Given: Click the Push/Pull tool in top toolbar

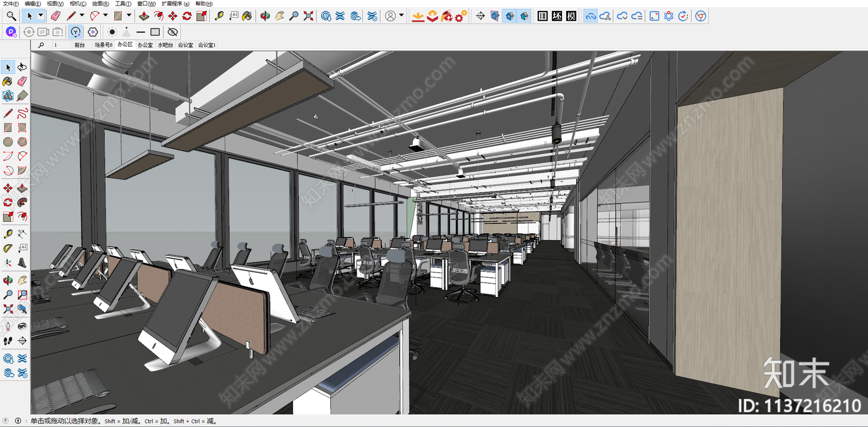Looking at the screenshot, I should click(x=144, y=16).
